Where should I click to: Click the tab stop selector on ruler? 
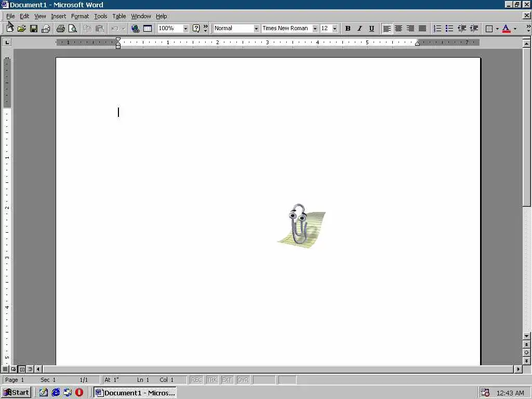coord(7,43)
